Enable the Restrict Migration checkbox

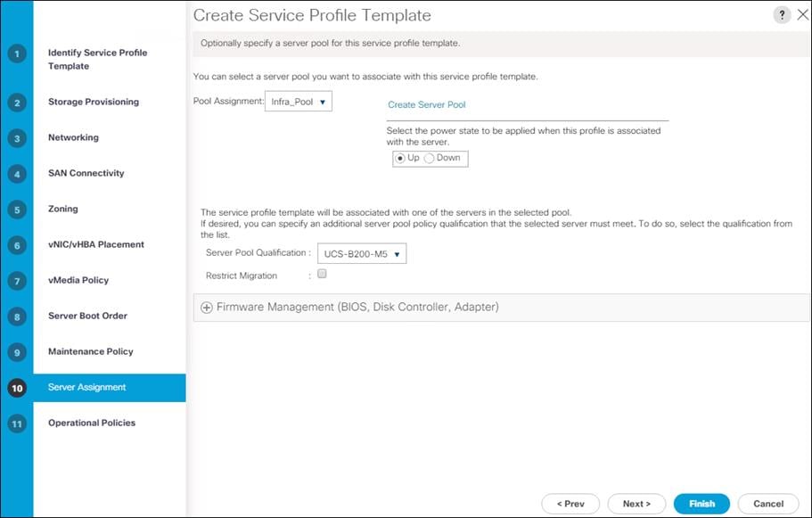point(322,275)
